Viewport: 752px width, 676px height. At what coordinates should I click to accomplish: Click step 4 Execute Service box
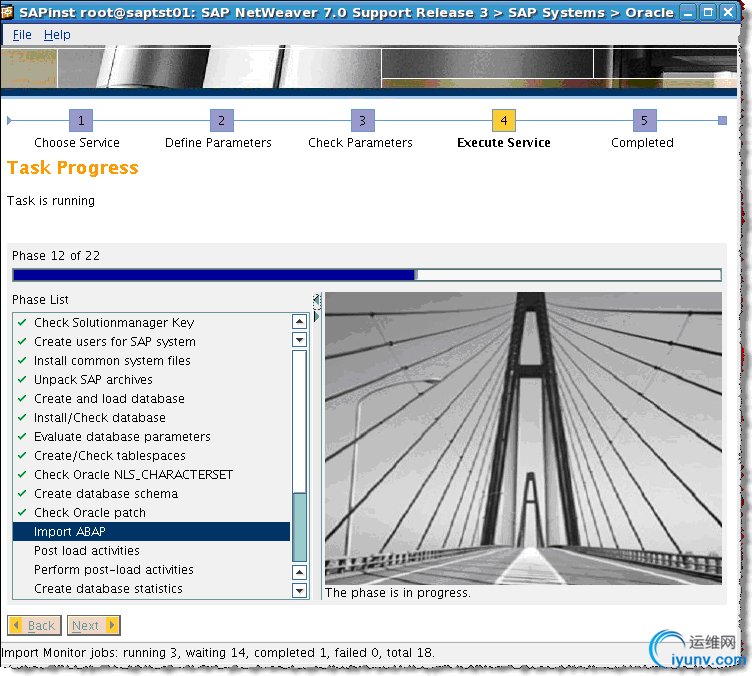(x=504, y=120)
